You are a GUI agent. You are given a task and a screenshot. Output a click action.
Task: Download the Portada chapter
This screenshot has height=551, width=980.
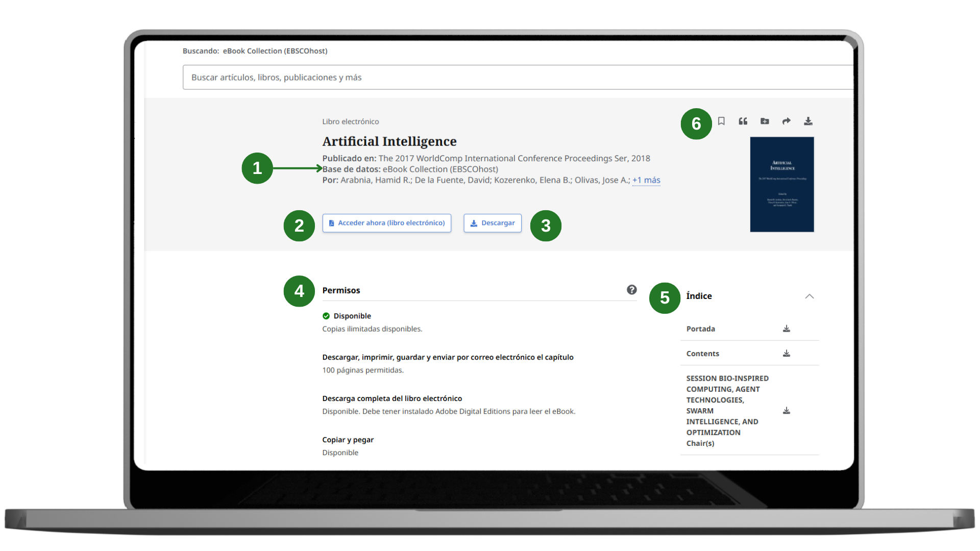pos(787,329)
